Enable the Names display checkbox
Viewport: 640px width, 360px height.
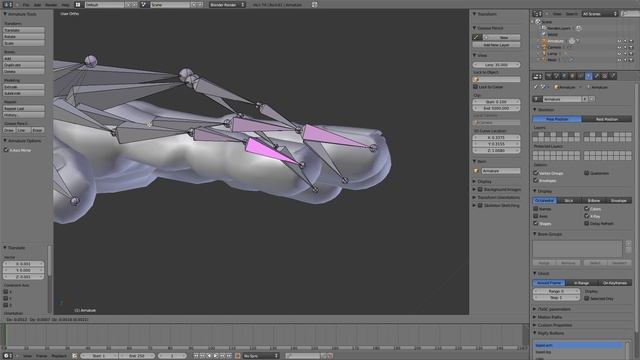tap(536, 209)
